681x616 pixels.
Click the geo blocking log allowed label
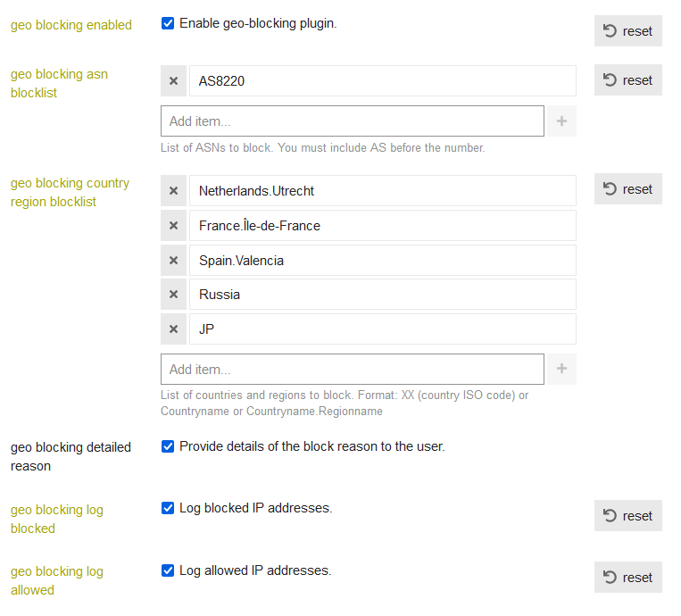coord(57,581)
